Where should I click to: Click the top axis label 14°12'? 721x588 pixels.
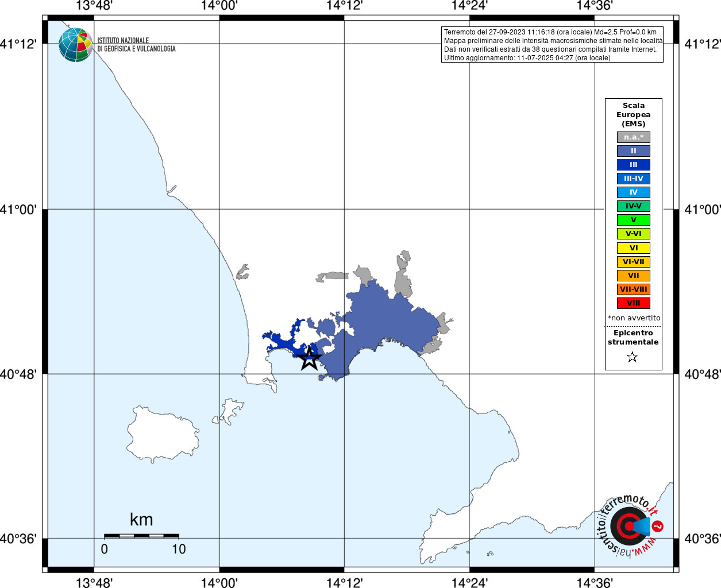345,6
